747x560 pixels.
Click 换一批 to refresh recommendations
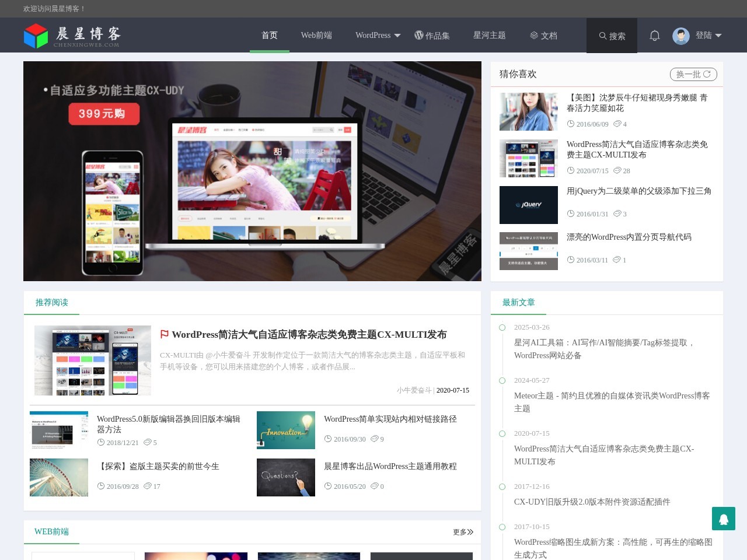(693, 74)
